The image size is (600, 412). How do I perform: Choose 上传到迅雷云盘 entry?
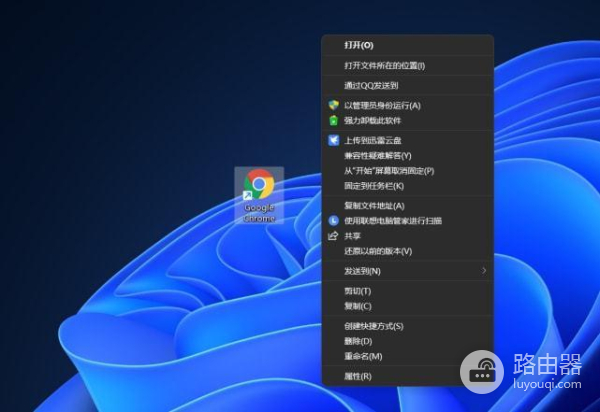pos(408,140)
